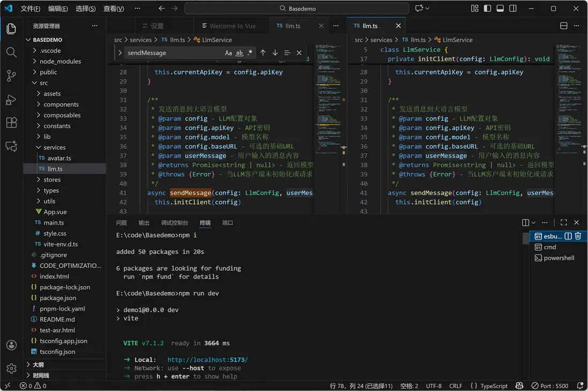588x391 pixels.
Task: Toggle Match Whole Word option
Action: (x=239, y=53)
